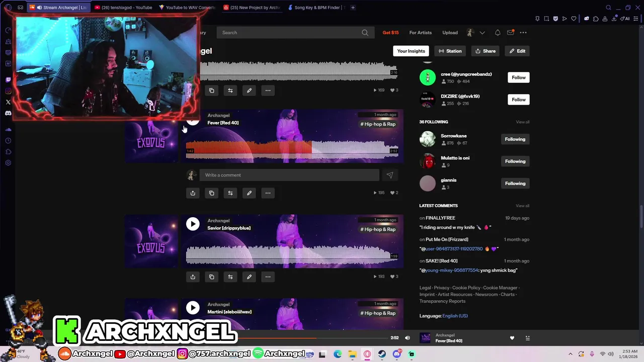Open the Discord sidebar panel

click(x=8, y=114)
